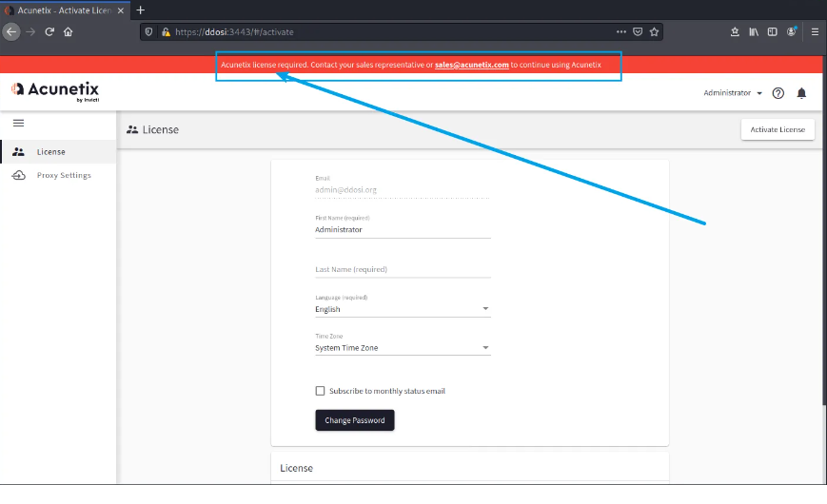Image resolution: width=827 pixels, height=504 pixels.
Task: Go back with the browser back arrow
Action: coord(11,31)
